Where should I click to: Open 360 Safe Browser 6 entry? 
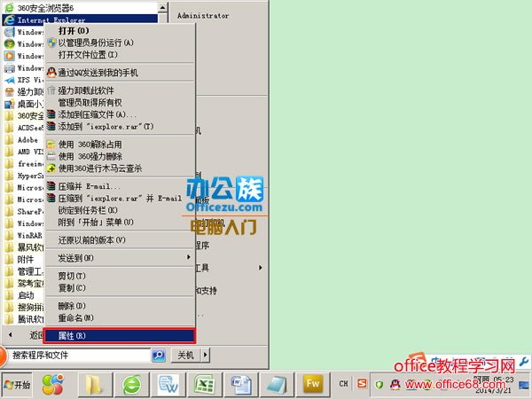[x=80, y=7]
